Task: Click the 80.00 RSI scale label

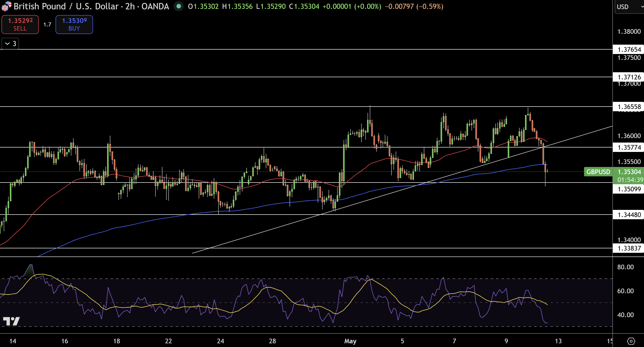Action: (x=625, y=267)
